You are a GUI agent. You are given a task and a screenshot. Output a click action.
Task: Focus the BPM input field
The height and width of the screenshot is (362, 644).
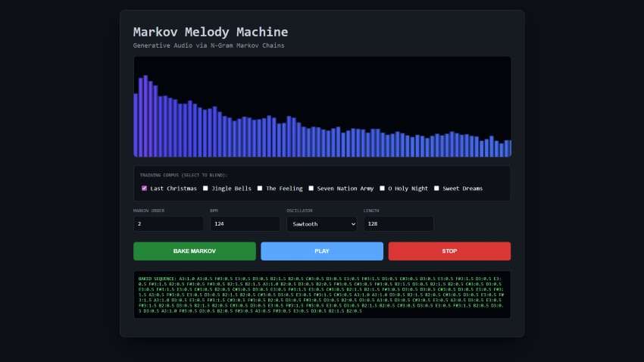tap(245, 223)
